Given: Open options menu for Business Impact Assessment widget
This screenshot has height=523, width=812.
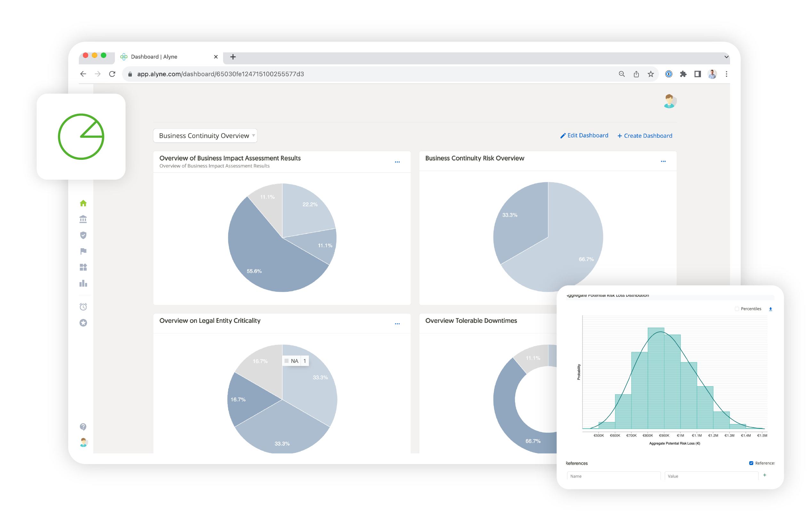Looking at the screenshot, I should click(397, 162).
